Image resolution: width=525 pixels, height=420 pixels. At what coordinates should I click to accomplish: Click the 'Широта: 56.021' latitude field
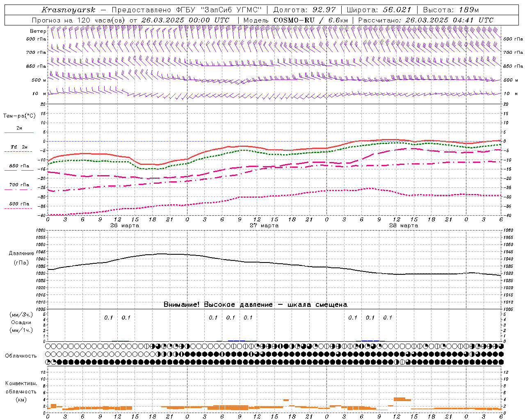(379, 10)
